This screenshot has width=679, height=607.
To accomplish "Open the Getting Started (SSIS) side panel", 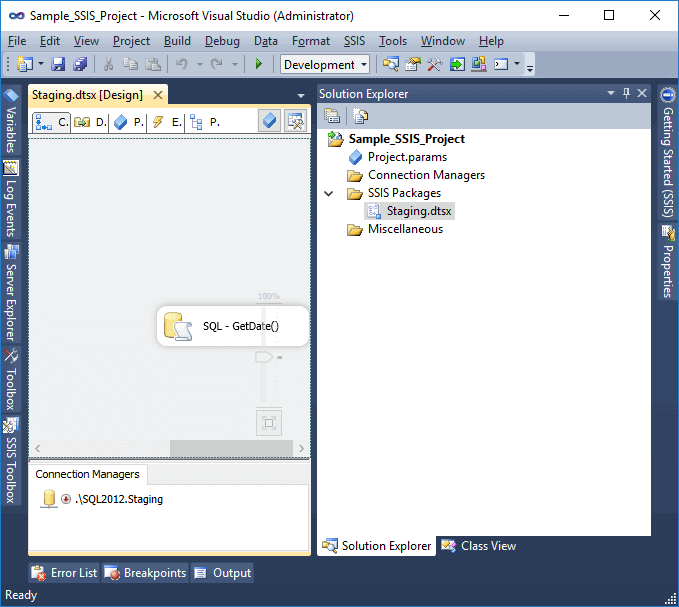I will pos(668,153).
